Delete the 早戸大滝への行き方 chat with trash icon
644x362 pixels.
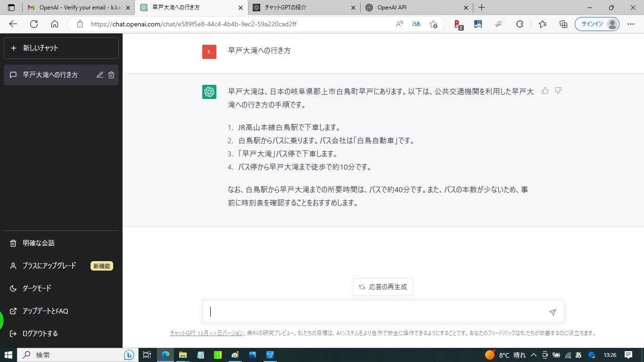(x=111, y=75)
